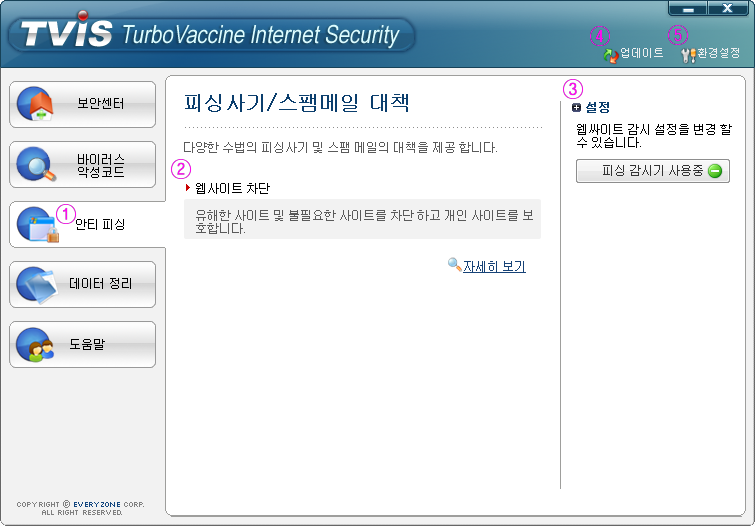
Task: Open the 자세히 보기 link
Action: pyautogui.click(x=494, y=267)
